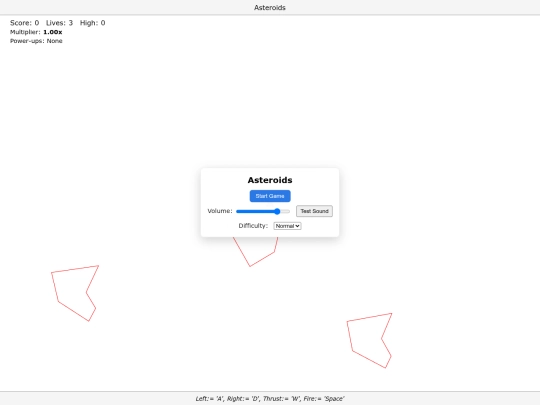This screenshot has width=540, height=405.
Task: Click the 'Score: 0' readout
Action: coord(24,23)
